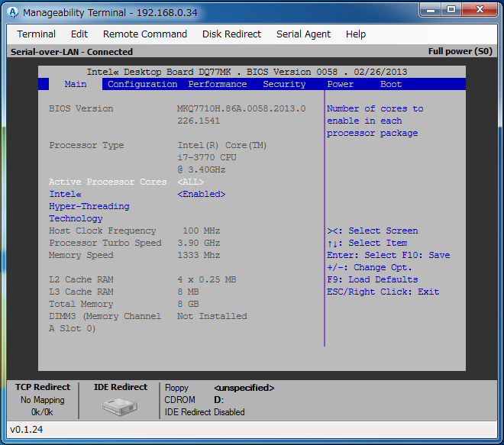Click the Full power (50) status indicator
504x445 pixels.
click(460, 52)
